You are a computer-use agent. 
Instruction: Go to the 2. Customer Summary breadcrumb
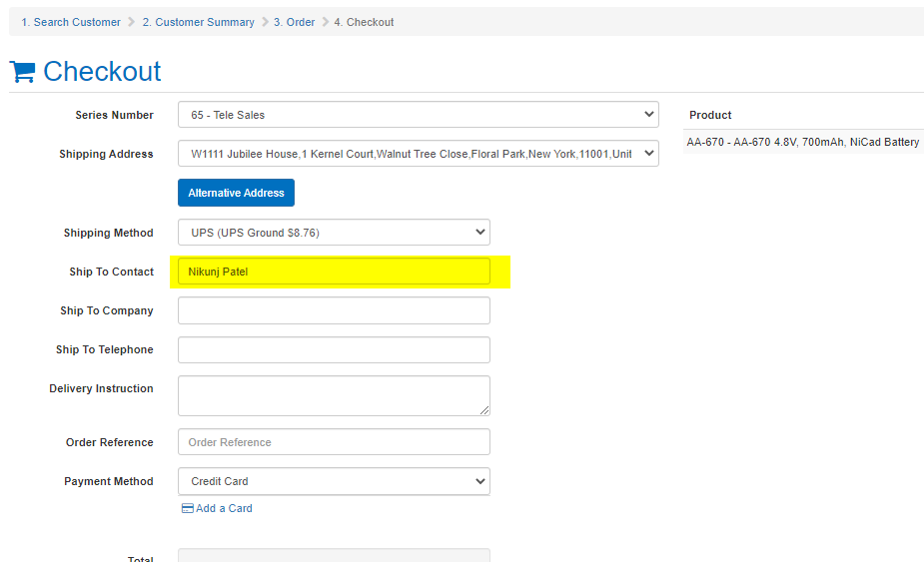[199, 22]
